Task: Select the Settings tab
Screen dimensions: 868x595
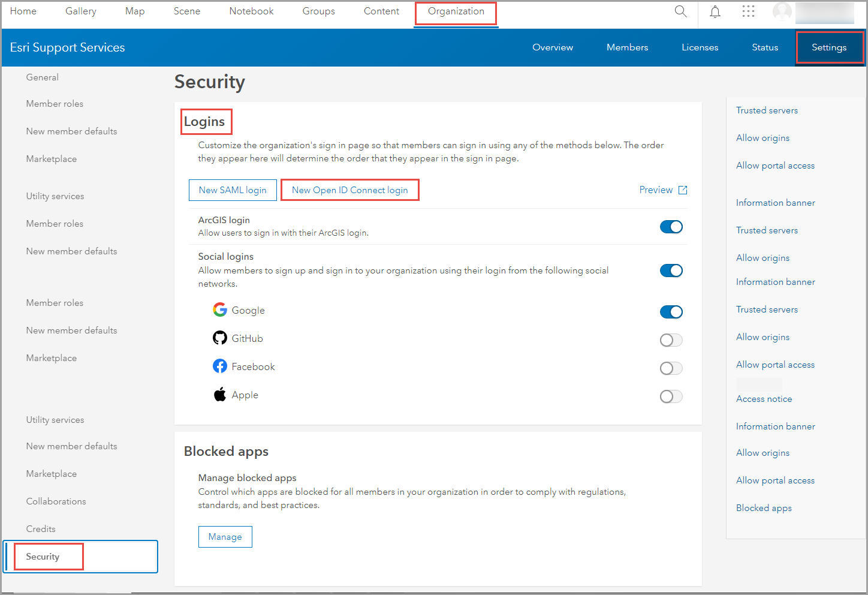Action: click(x=829, y=47)
